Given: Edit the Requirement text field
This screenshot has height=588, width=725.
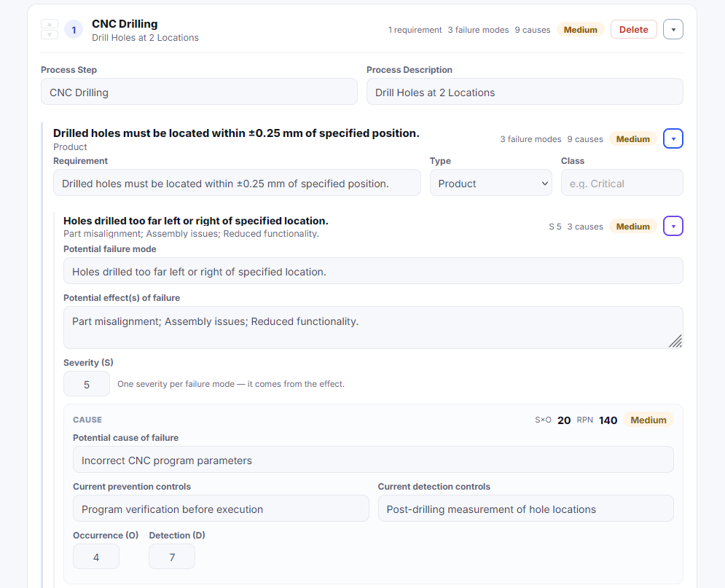Looking at the screenshot, I should click(238, 183).
